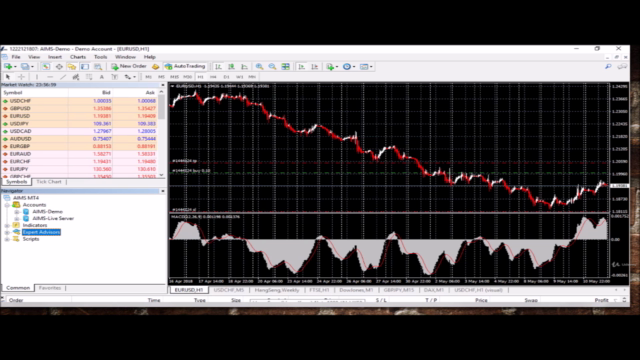Open the Templates dropdown
This screenshot has height=360, width=640.
click(371, 67)
